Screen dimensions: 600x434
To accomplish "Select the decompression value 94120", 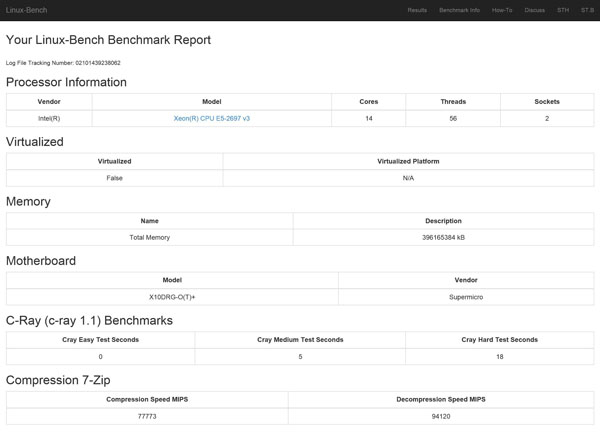I will point(441,416).
